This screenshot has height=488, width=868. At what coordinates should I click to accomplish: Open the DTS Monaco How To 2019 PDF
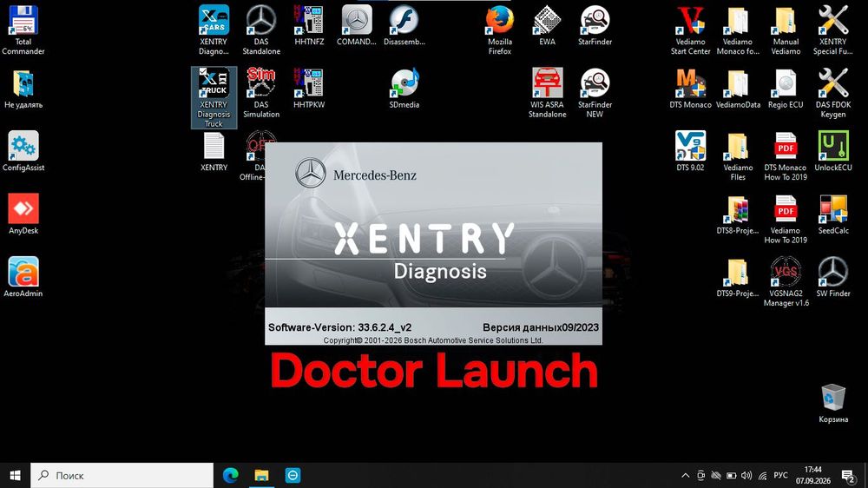[x=786, y=156]
